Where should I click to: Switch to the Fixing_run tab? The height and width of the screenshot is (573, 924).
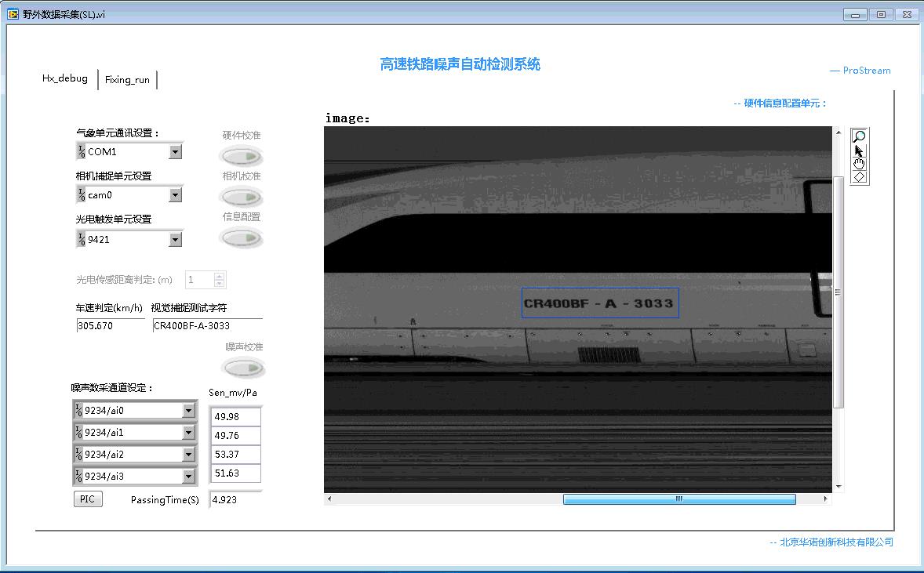point(127,79)
